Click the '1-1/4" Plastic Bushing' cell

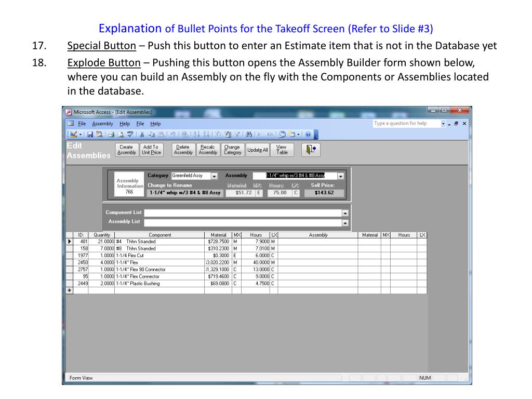(x=159, y=283)
